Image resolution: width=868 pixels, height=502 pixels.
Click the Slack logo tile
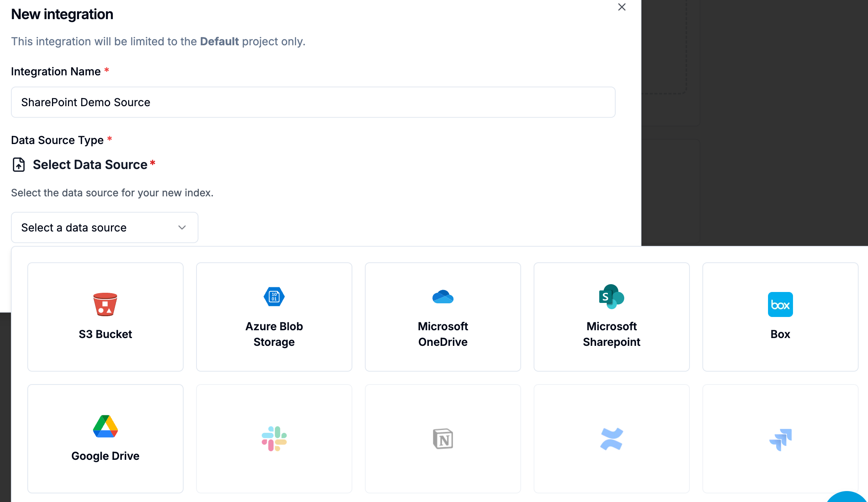274,439
